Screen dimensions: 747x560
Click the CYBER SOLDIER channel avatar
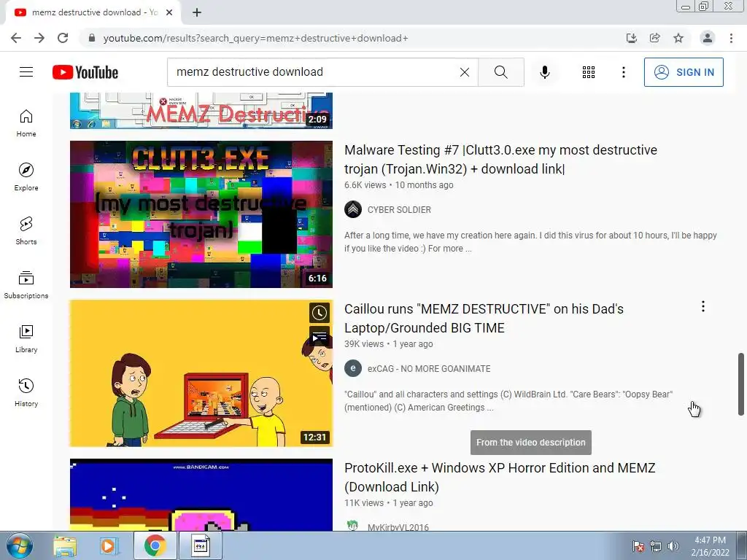[353, 209]
